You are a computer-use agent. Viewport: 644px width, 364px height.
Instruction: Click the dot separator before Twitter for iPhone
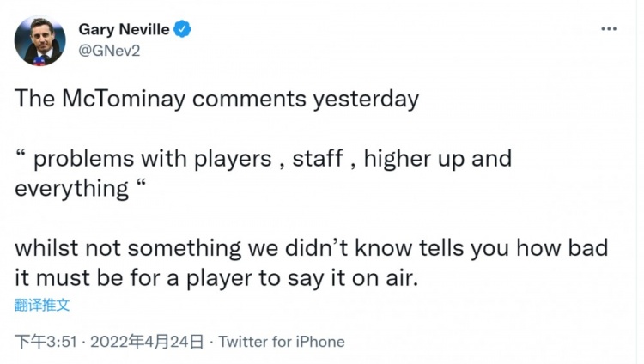(212, 342)
